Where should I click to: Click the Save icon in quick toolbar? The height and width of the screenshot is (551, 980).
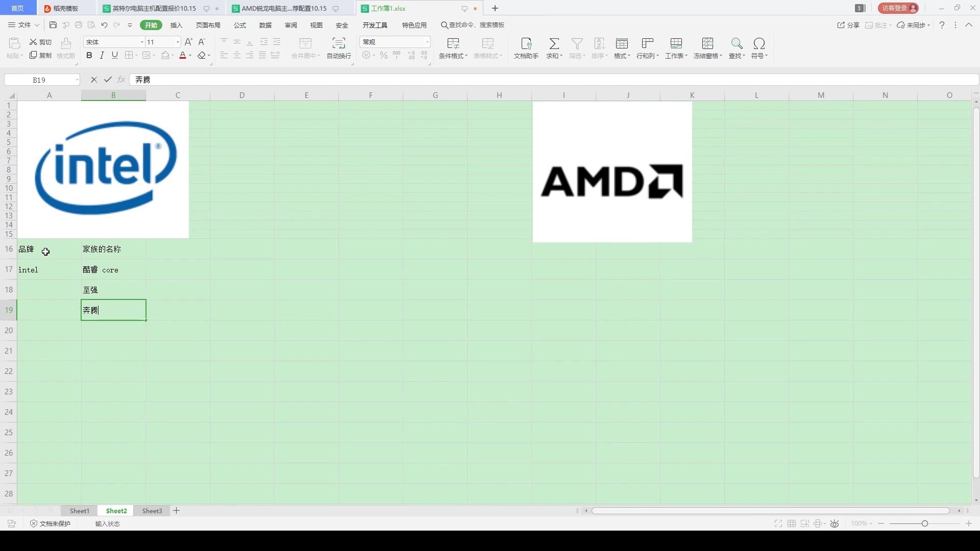(x=53, y=25)
